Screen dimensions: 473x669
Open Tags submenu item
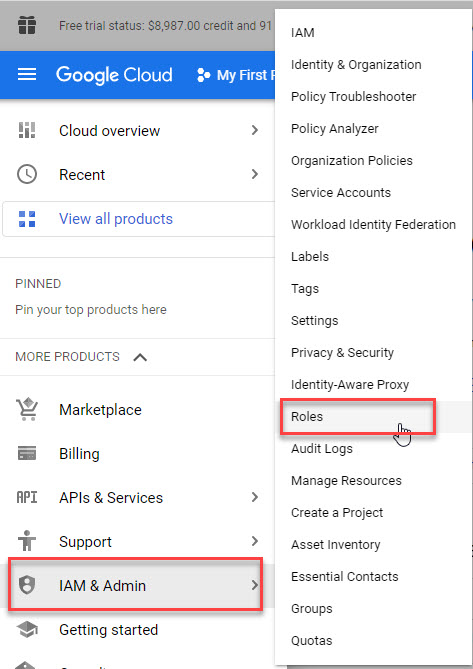point(305,289)
